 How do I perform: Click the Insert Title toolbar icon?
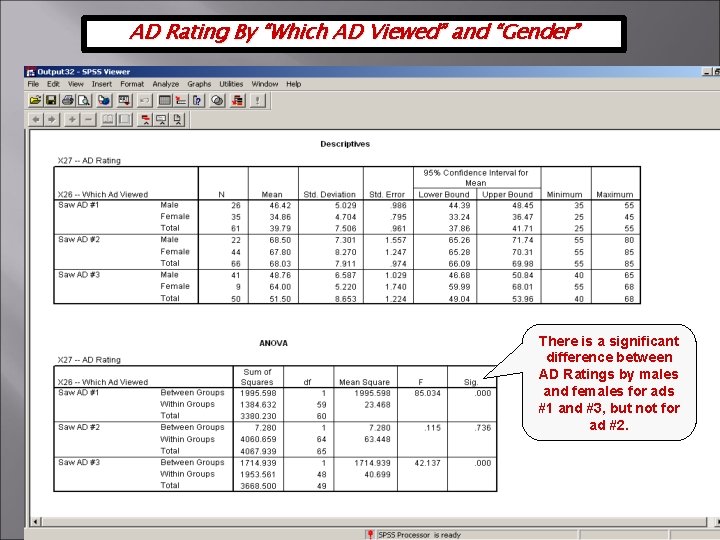coord(161,120)
